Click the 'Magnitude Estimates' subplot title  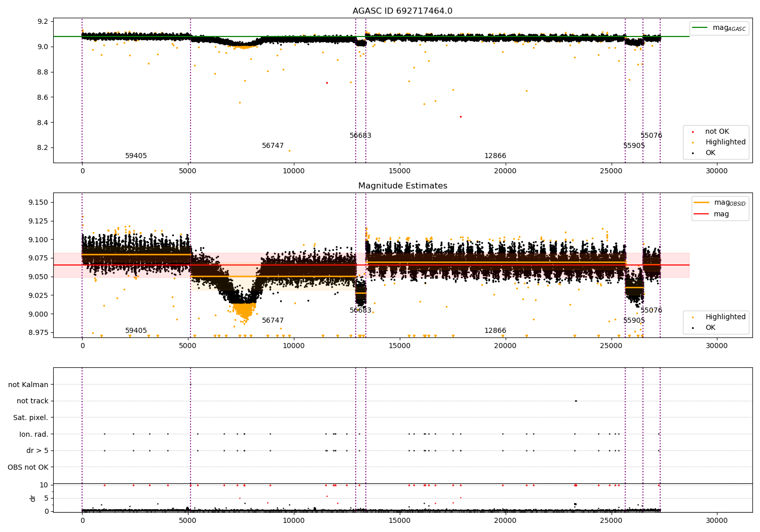point(402,186)
